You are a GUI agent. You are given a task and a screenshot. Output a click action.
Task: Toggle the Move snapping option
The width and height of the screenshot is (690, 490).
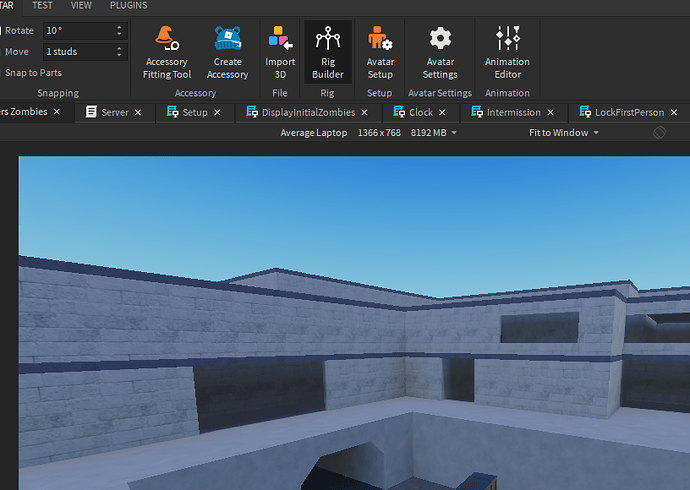(x=15, y=52)
